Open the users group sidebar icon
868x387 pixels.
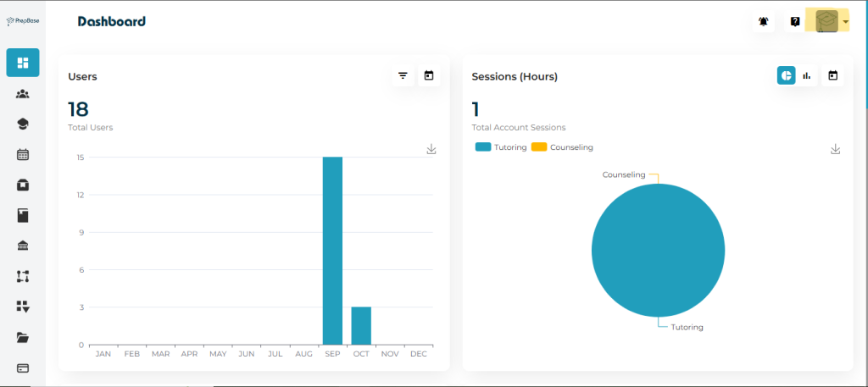[x=23, y=94]
